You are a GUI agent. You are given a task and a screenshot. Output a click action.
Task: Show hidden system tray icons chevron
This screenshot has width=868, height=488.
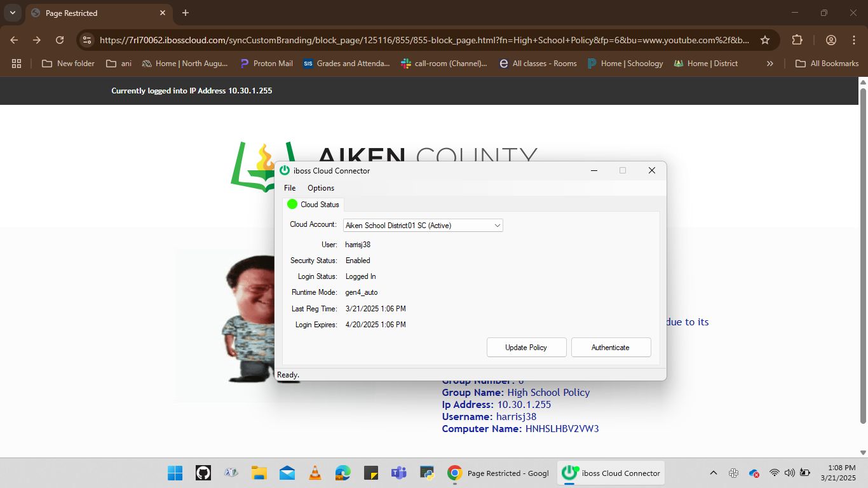[713, 473]
